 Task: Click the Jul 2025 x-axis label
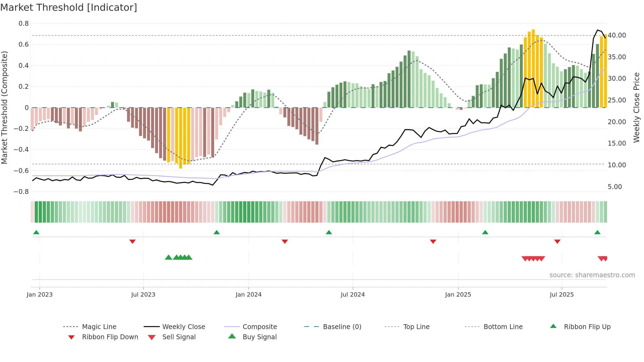pos(562,294)
